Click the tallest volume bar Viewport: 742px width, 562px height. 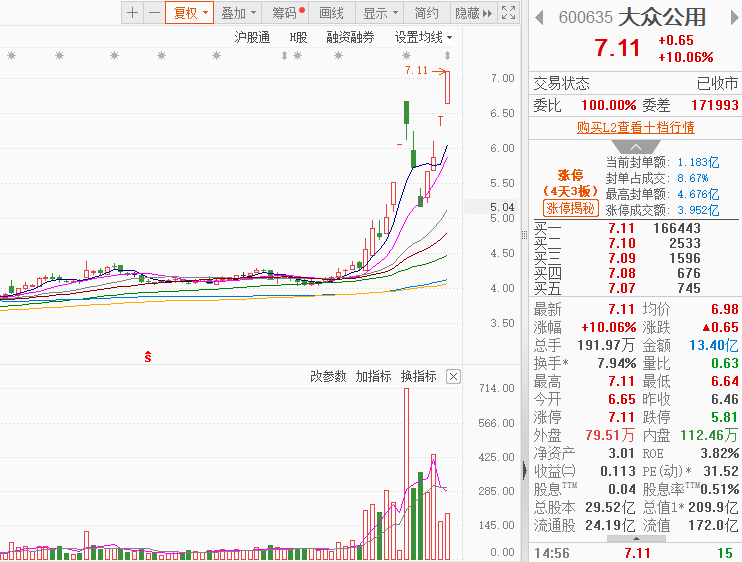click(406, 474)
